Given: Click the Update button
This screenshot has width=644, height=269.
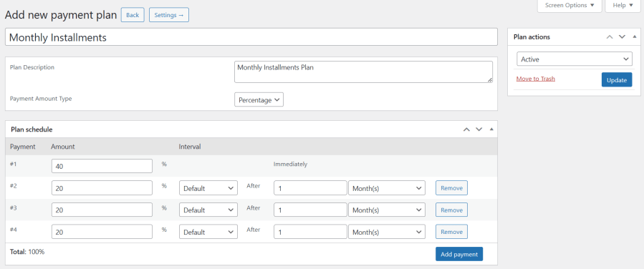Looking at the screenshot, I should coord(617,80).
